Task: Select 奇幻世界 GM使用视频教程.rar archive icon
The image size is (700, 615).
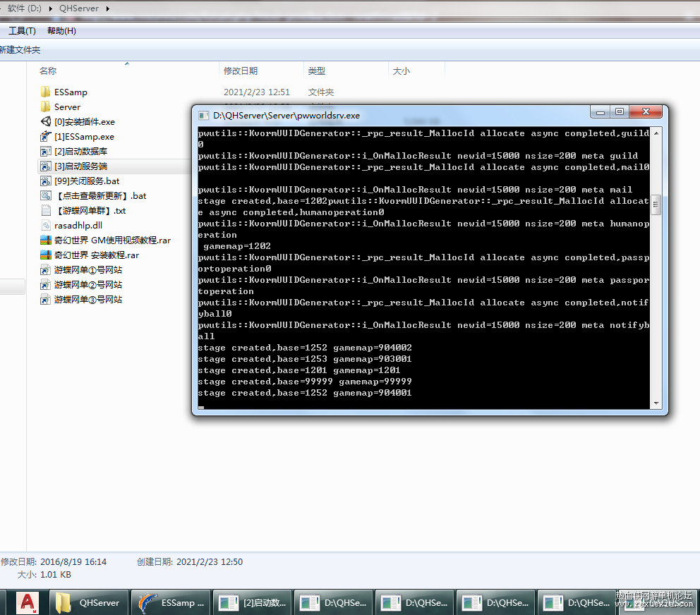Action: [46, 240]
